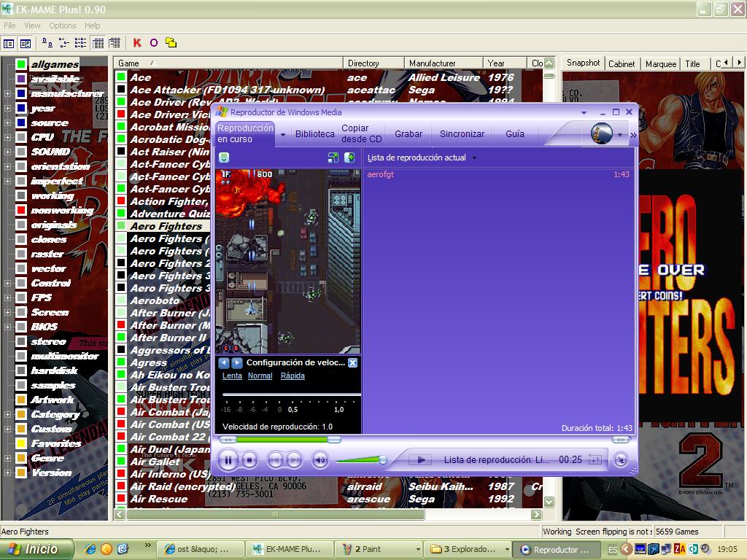This screenshot has height=560, width=747.
Task: Switch to the Biblioteca tab
Action: pos(314,134)
